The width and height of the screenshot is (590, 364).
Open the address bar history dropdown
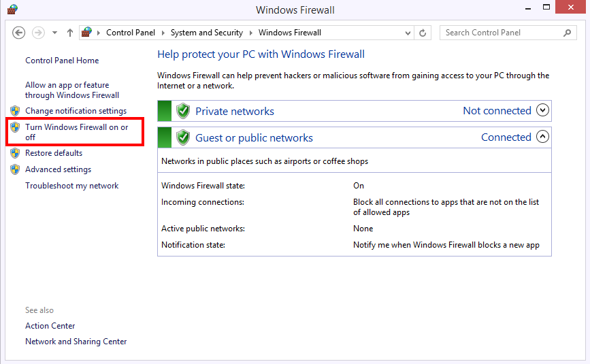tap(408, 33)
